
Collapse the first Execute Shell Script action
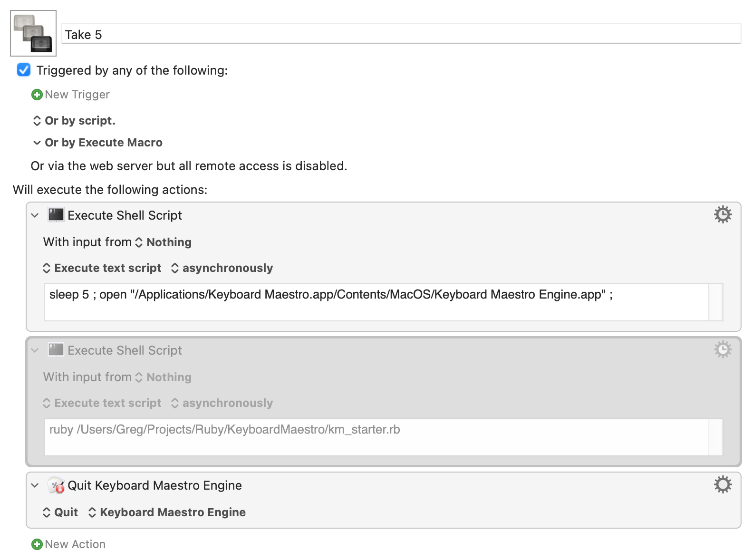35,215
